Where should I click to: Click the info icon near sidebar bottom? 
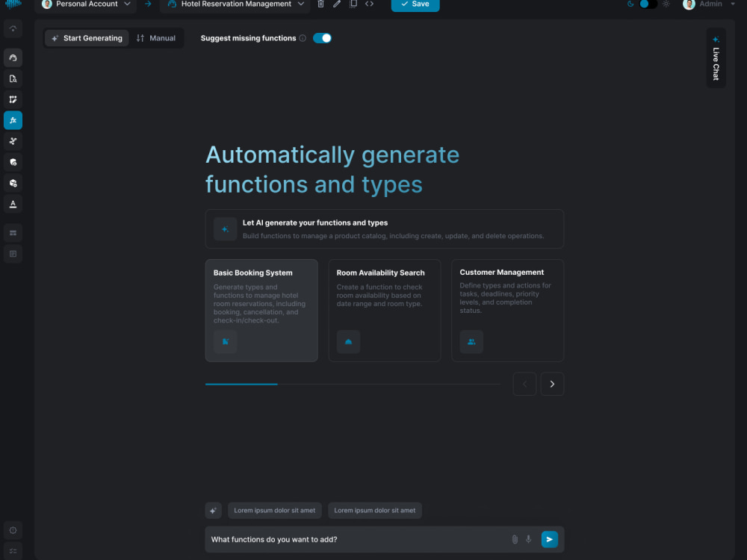(13, 530)
